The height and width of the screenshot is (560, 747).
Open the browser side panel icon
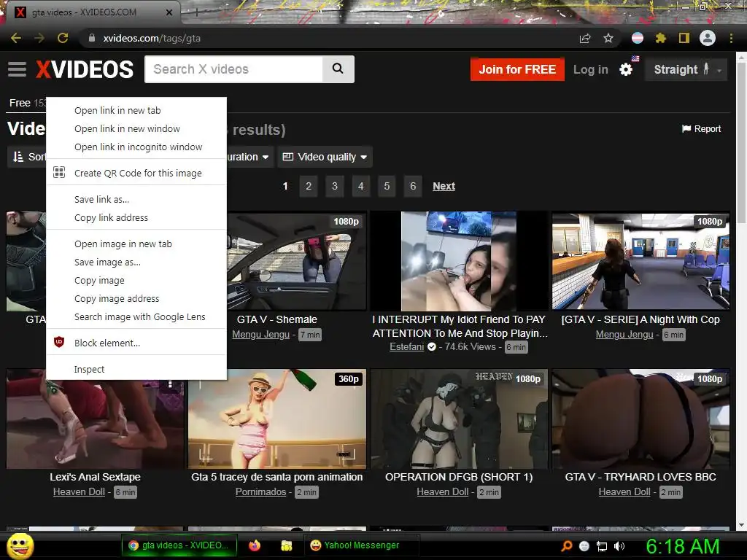684,38
